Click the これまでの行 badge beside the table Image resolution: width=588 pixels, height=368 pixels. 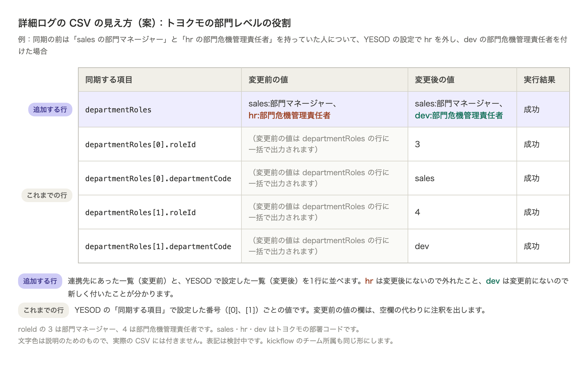47,195
